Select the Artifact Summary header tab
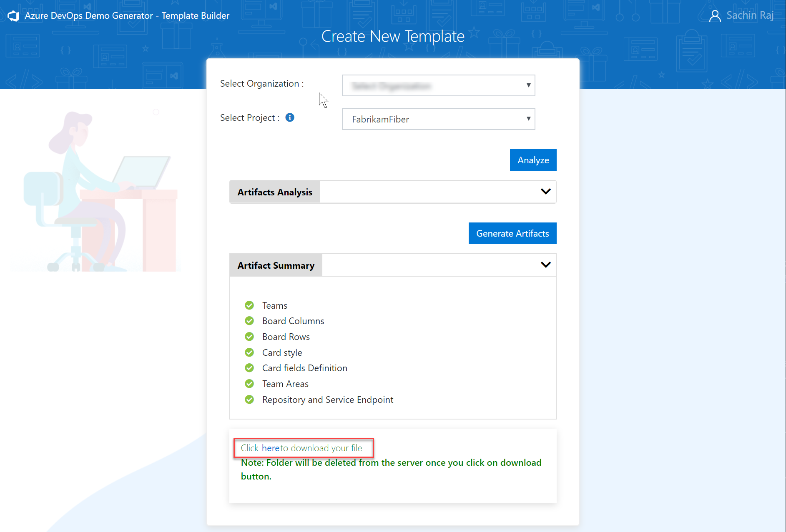Screen dimensions: 786x532 [x=276, y=265]
